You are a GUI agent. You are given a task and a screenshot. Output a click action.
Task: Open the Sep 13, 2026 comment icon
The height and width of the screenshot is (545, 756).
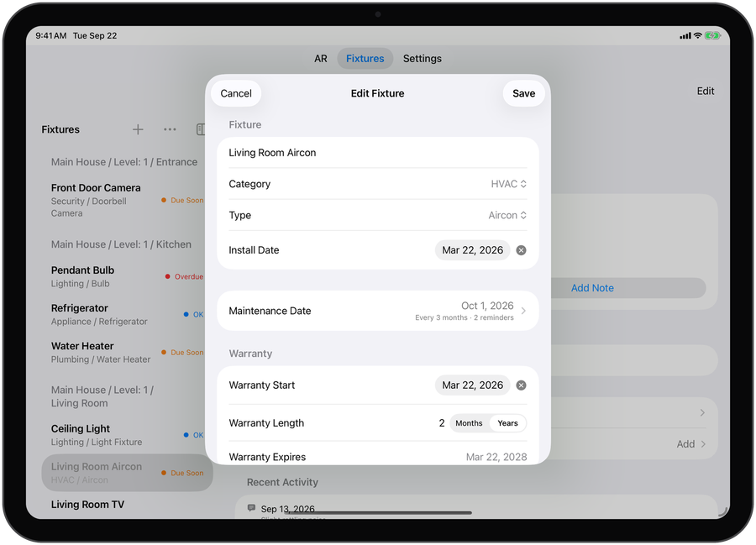point(251,508)
